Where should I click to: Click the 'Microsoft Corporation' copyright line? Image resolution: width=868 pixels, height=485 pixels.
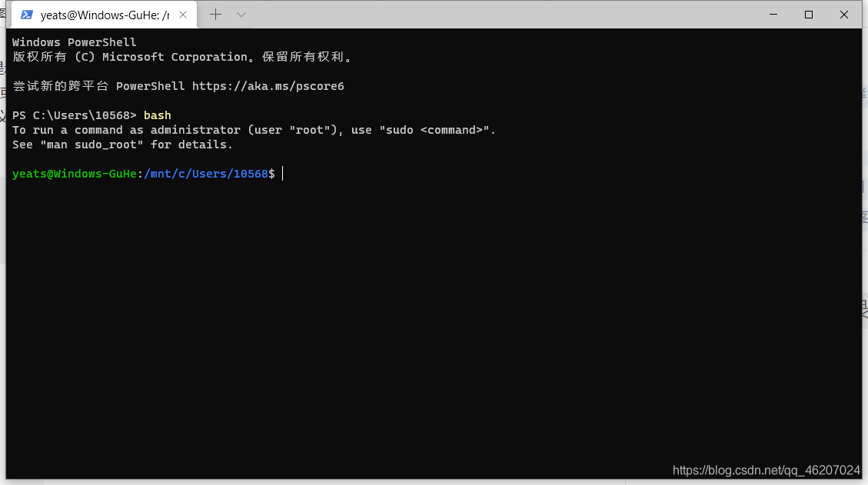[183, 57]
